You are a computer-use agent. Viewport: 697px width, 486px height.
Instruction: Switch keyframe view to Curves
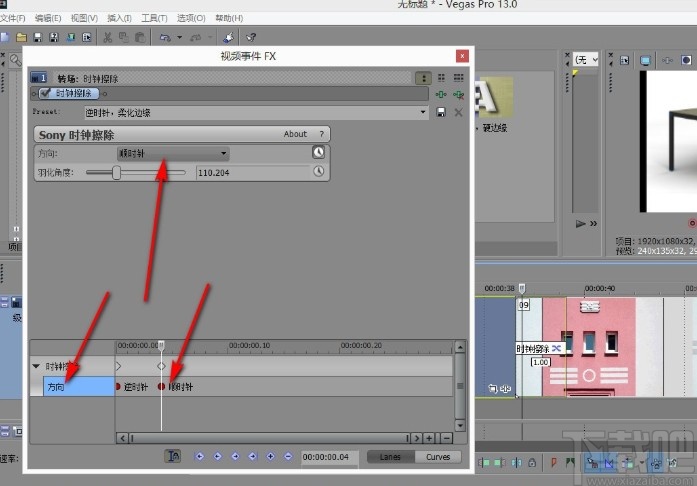pyautogui.click(x=438, y=457)
